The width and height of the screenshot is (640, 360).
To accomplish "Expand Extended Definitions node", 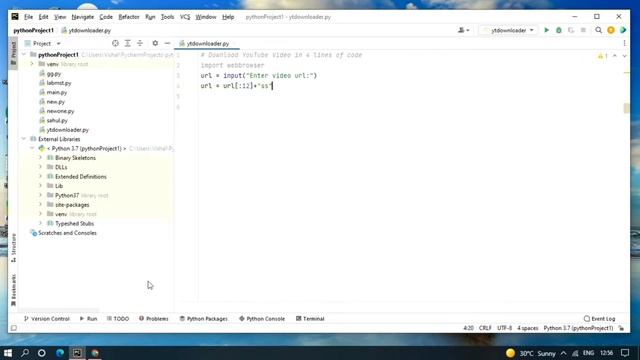I will [40, 176].
